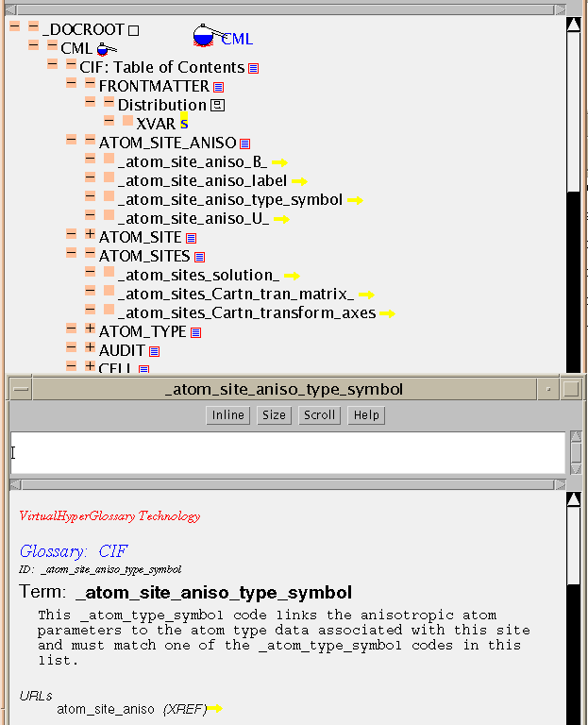Click the list icon next to FRONTMATTER
The width and height of the screenshot is (588, 725).
click(218, 87)
